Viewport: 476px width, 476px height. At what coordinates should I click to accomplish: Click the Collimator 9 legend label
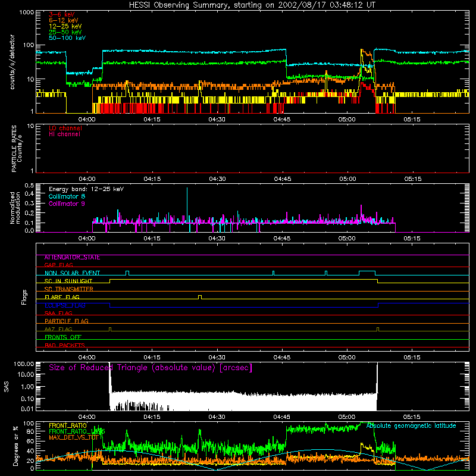point(67,203)
